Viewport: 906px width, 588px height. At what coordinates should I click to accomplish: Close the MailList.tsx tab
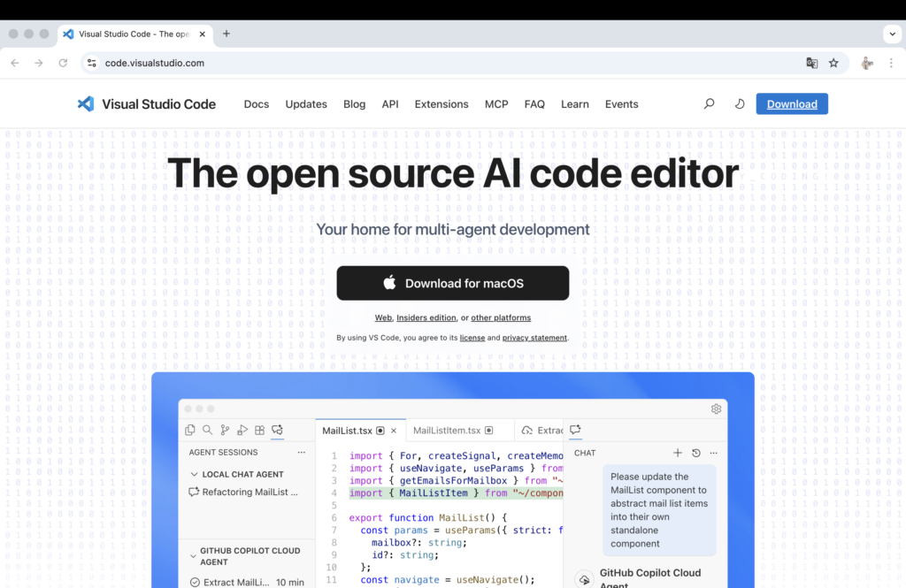click(394, 431)
